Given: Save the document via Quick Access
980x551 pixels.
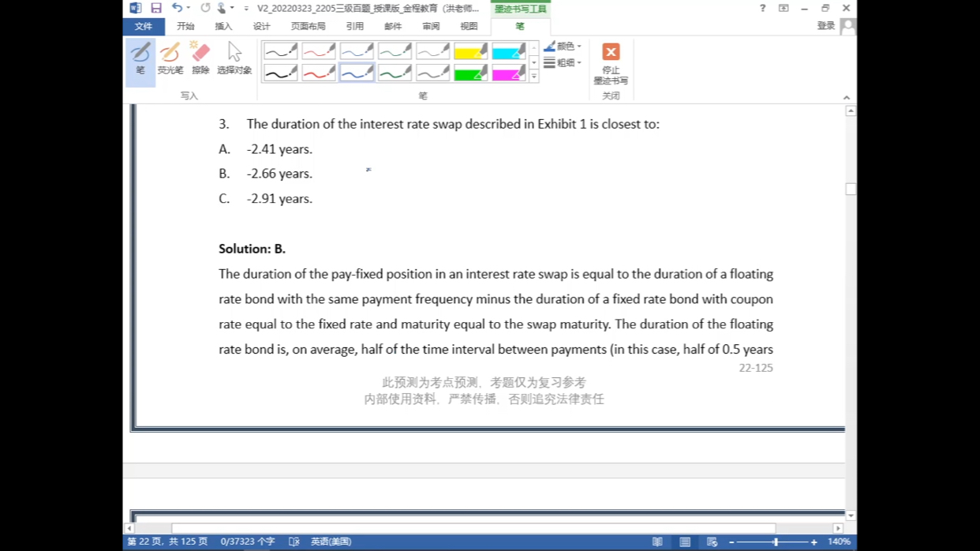Looking at the screenshot, I should point(156,8).
